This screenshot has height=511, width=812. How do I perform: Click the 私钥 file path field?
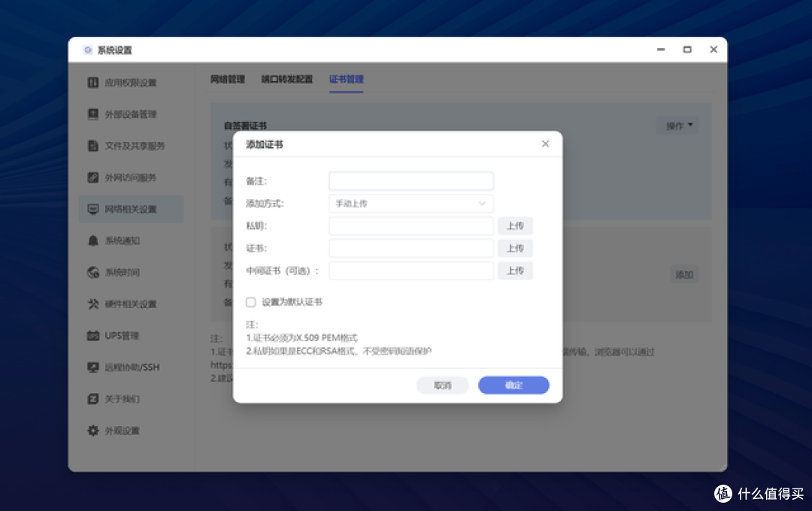coord(411,225)
